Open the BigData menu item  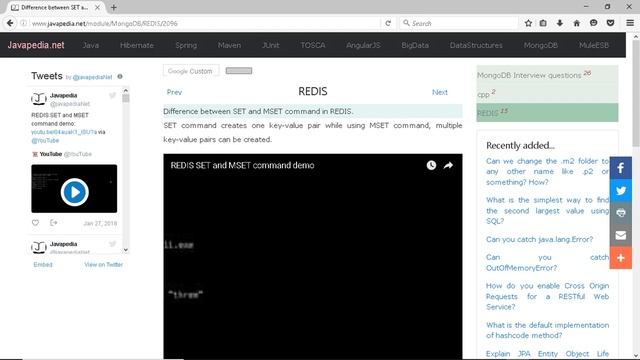pos(415,45)
